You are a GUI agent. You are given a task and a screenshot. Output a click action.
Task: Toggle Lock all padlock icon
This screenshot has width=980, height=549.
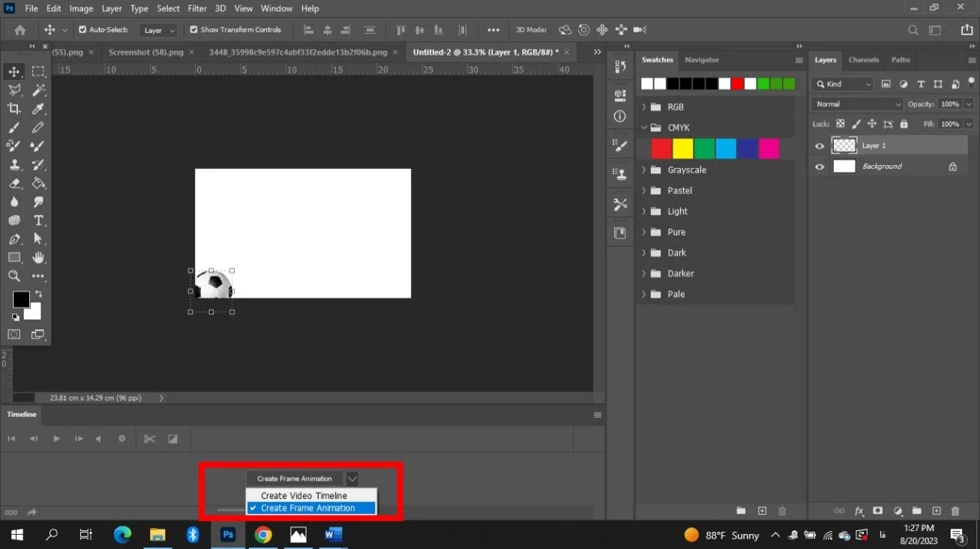pyautogui.click(x=904, y=124)
